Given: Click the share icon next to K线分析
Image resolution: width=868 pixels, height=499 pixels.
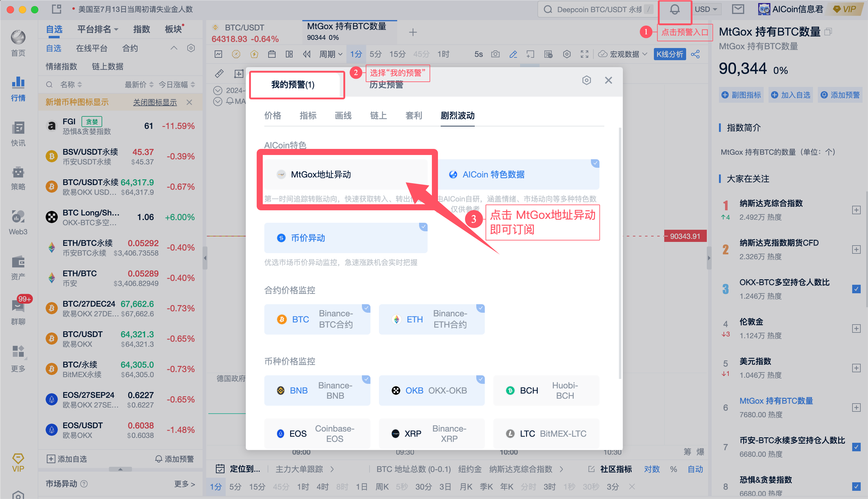Looking at the screenshot, I should coord(695,54).
